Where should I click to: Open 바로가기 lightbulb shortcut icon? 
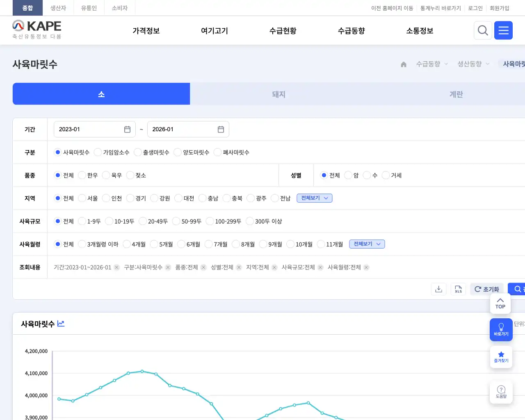501,329
